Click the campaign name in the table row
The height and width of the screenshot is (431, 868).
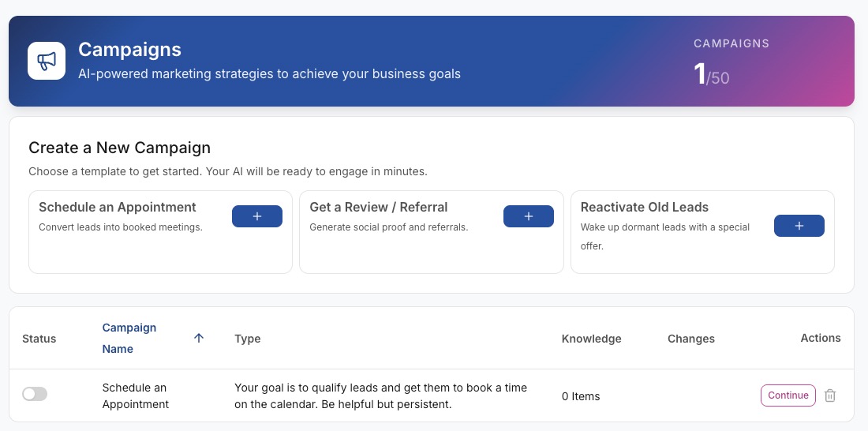135,396
